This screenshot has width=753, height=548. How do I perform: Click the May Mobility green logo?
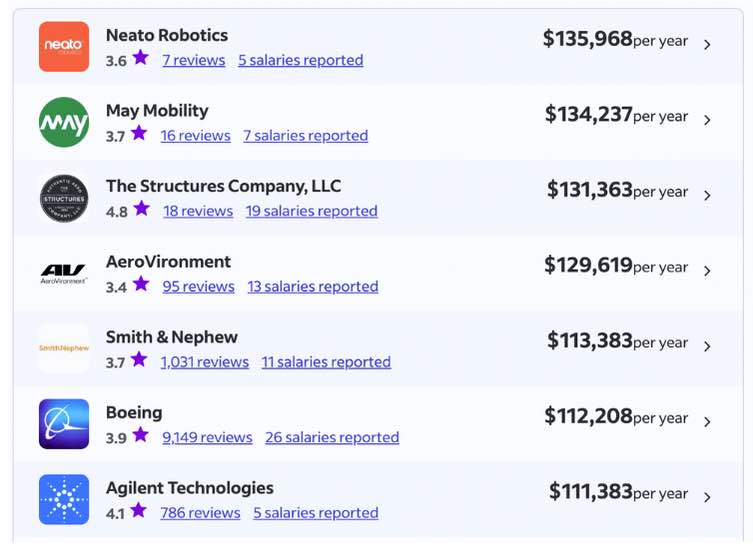pos(64,122)
